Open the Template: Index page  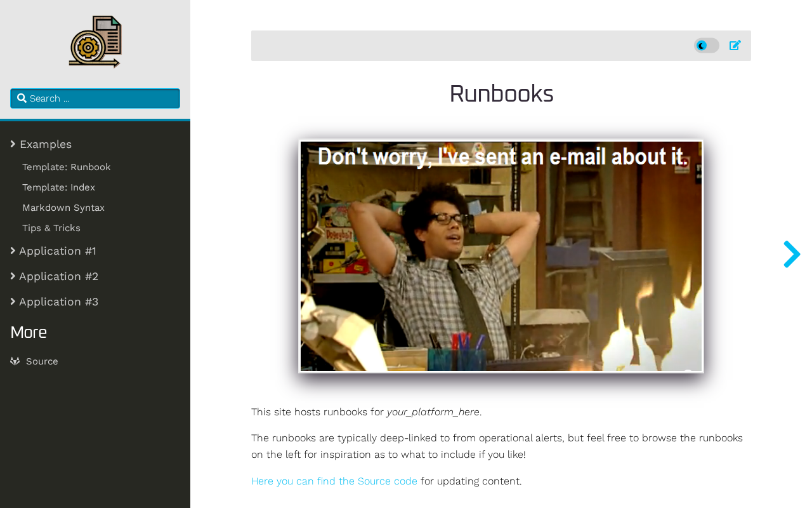point(58,187)
